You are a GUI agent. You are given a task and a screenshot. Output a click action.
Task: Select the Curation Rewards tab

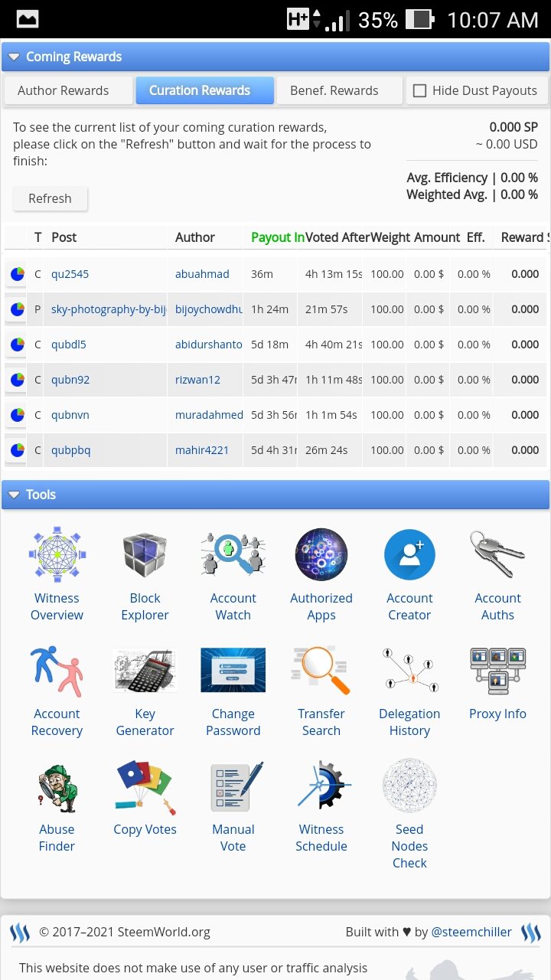point(205,90)
